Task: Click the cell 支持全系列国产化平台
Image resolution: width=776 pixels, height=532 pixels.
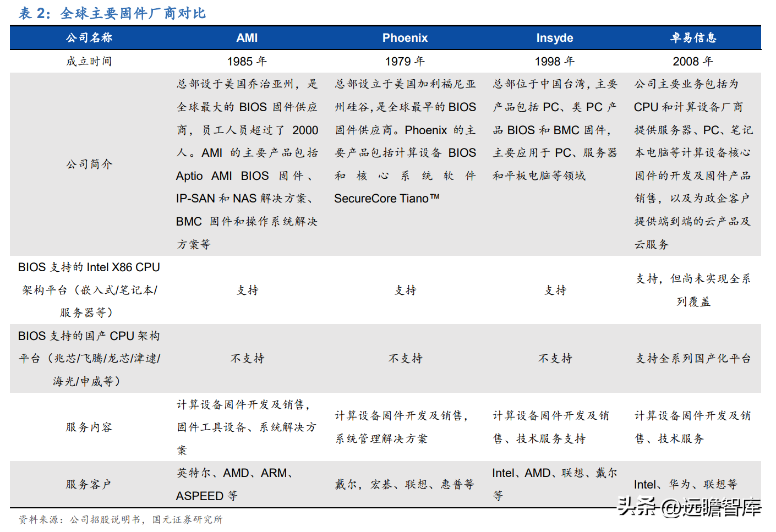Action: click(x=693, y=359)
